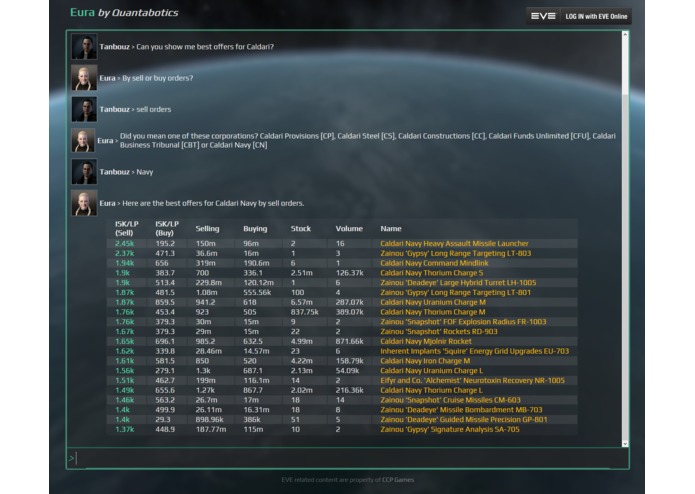Open Caldari Navy Thorium Charge S link
This screenshot has width=695, height=494.
tap(432, 273)
